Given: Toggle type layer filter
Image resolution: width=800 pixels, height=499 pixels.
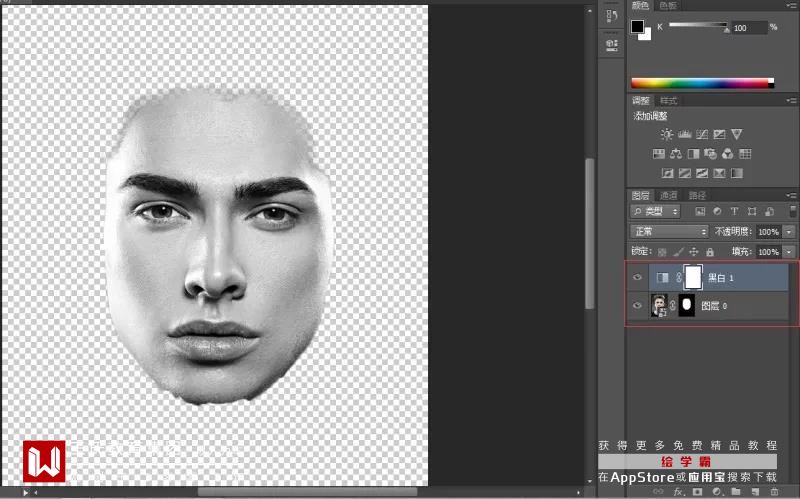Looking at the screenshot, I should click(x=734, y=211).
